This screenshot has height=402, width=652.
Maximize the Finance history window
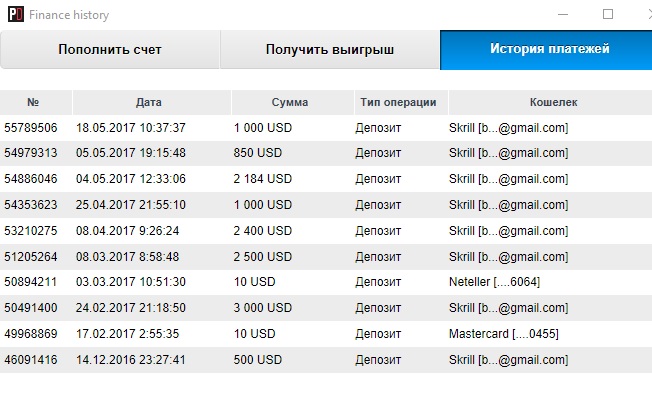[608, 15]
